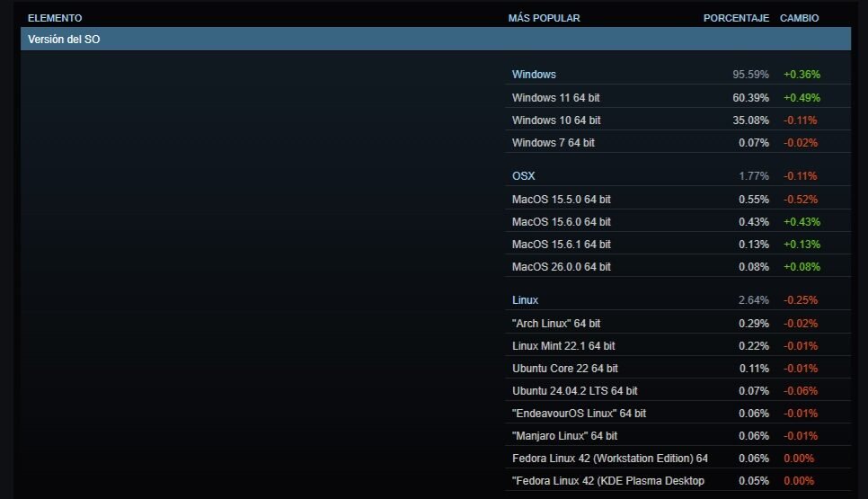Select the Windows 7 64 bit row
The width and height of the screenshot is (868, 499).
(x=678, y=143)
